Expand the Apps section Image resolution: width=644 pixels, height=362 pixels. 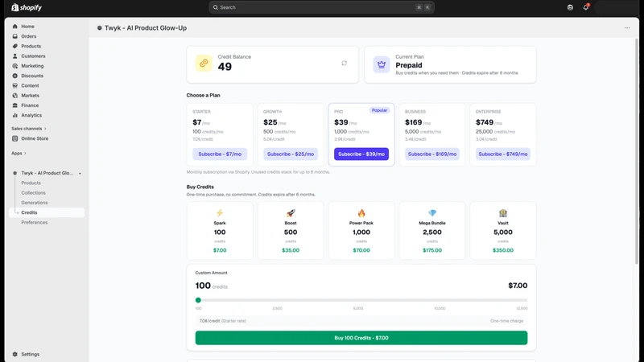click(x=19, y=153)
